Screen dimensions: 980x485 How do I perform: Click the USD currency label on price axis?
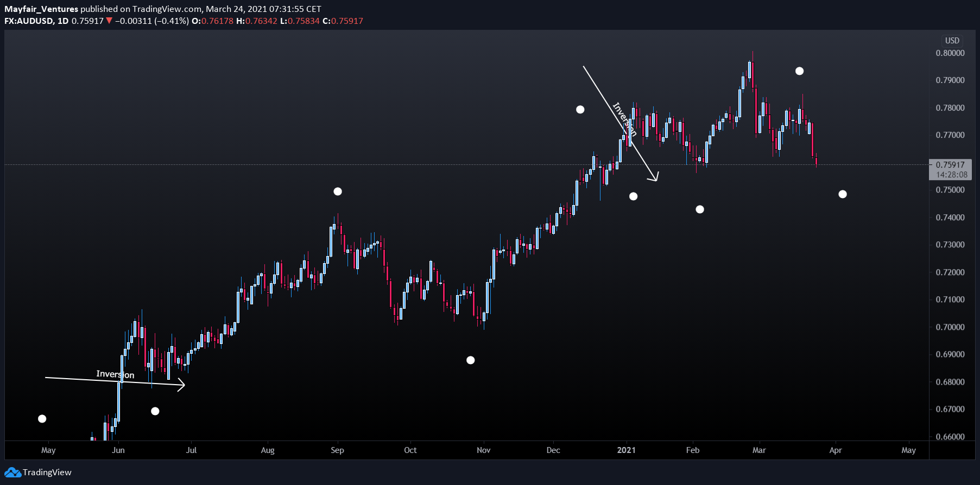click(952, 41)
